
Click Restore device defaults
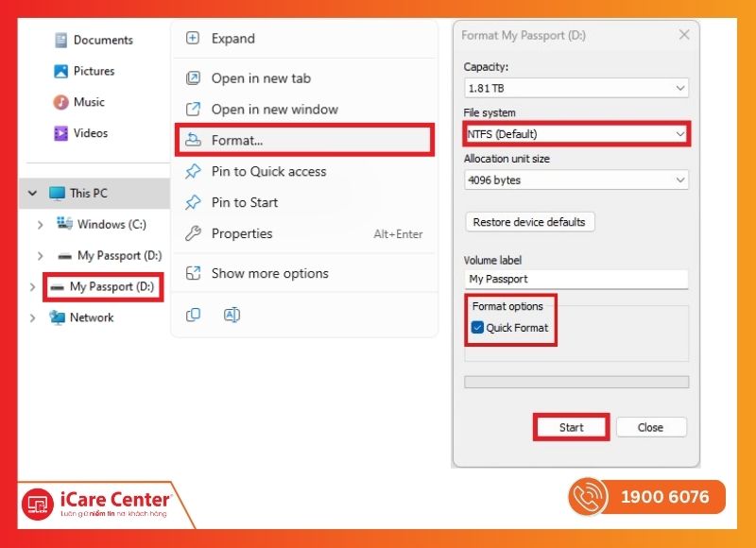coord(529,222)
